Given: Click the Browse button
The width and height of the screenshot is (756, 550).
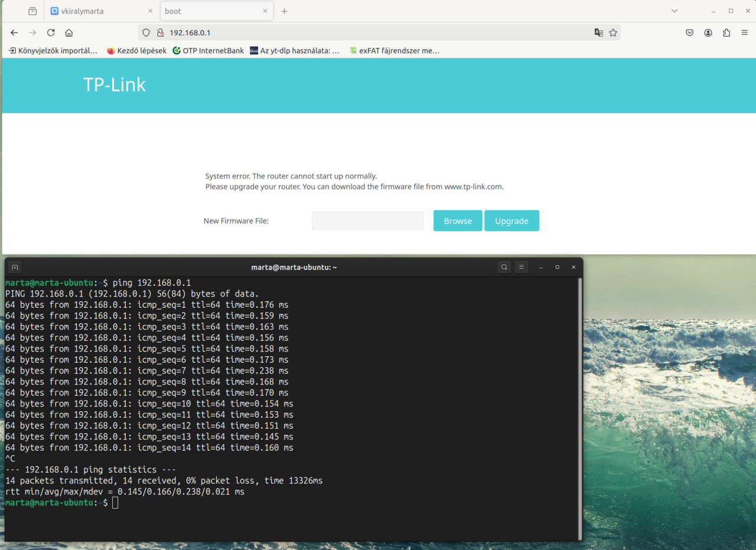Looking at the screenshot, I should [x=458, y=221].
